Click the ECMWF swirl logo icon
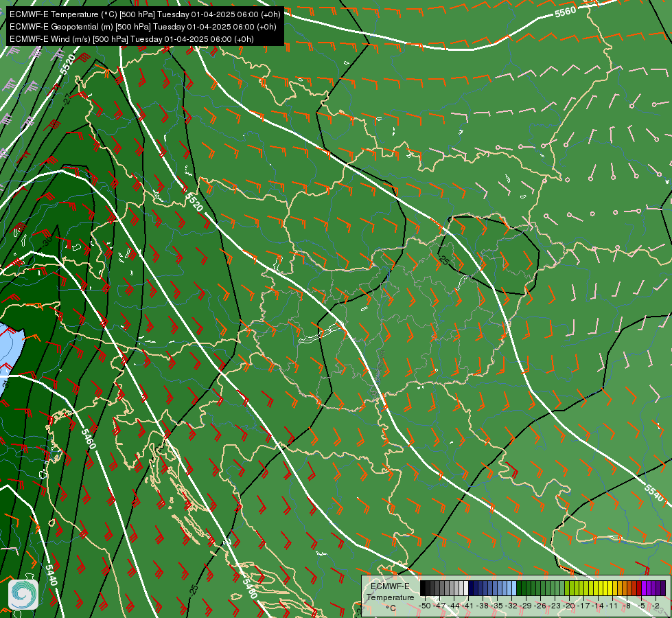Viewport: 672px width, 618px height. coord(23,594)
